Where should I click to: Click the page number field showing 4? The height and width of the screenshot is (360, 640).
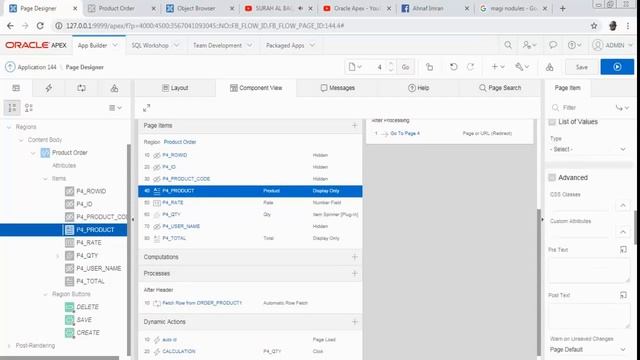pos(379,67)
